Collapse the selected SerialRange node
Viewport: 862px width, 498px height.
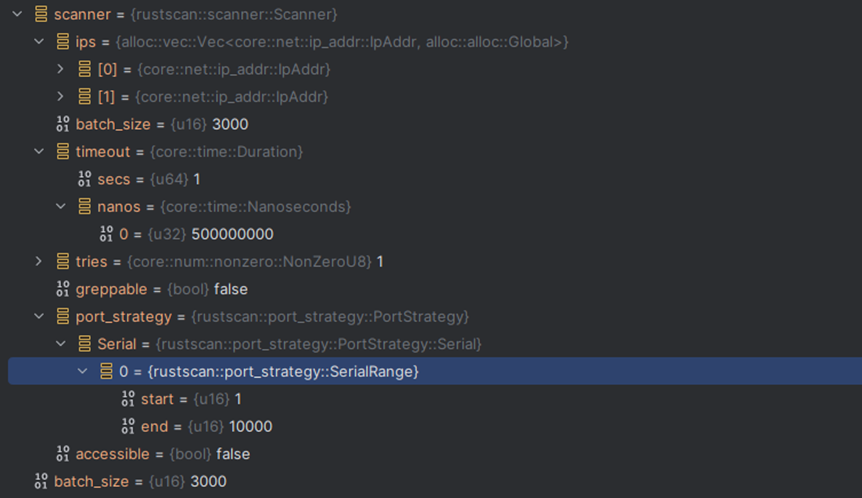coord(82,371)
